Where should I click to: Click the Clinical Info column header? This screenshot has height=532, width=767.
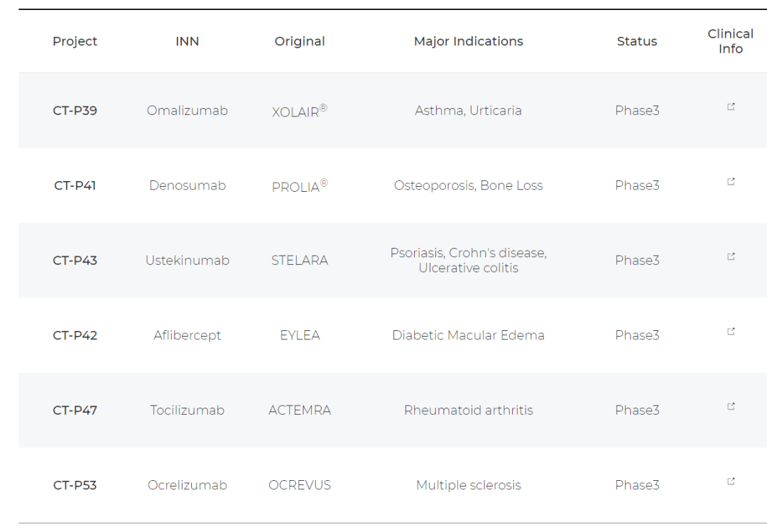[730, 41]
